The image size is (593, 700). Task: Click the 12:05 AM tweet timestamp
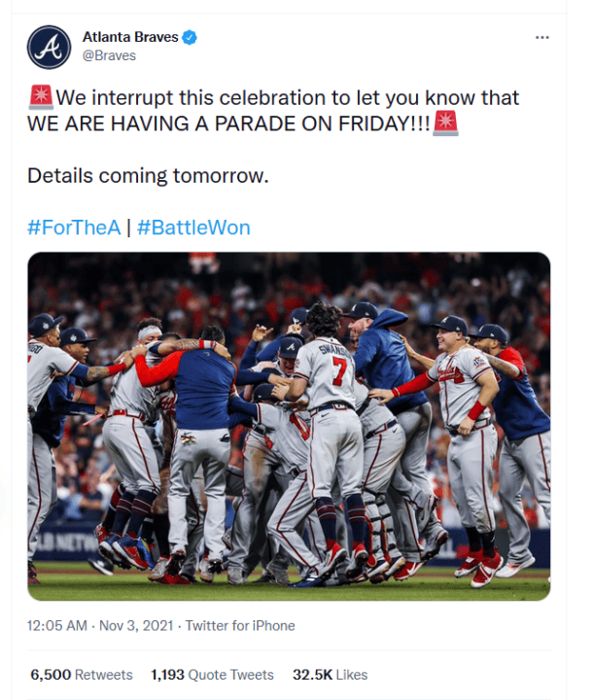[57, 626]
